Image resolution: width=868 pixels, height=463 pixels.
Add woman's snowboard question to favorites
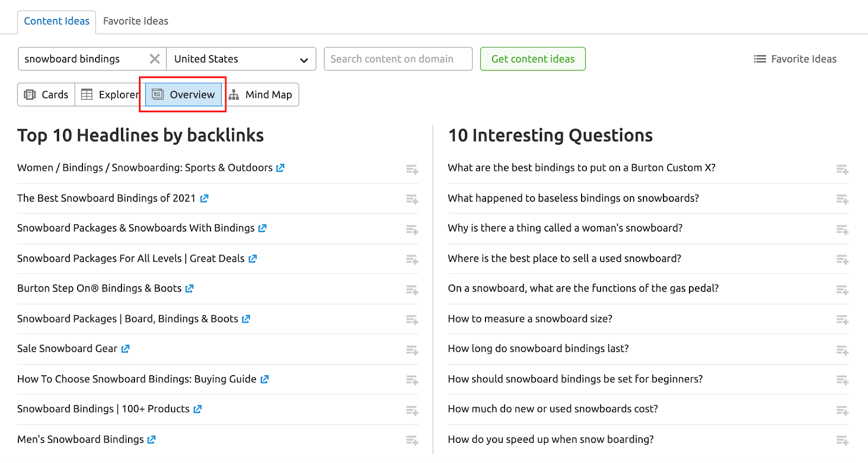tap(843, 230)
